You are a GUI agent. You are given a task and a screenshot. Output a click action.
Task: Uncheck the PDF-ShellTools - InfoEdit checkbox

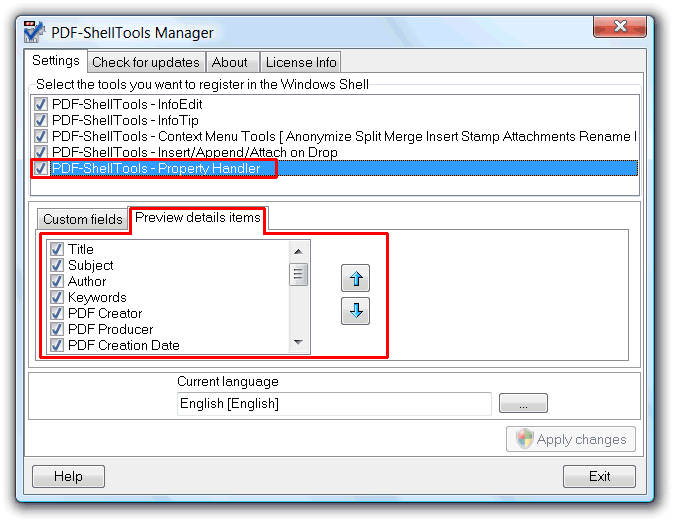41,104
